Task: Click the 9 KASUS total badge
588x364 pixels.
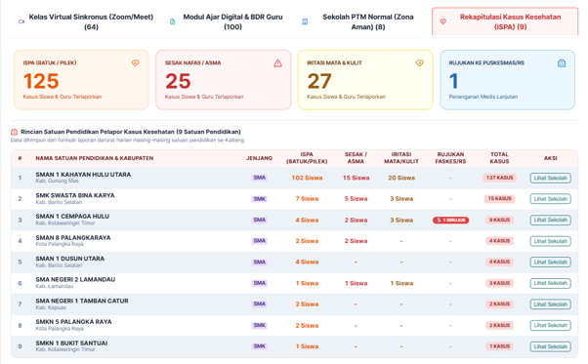Action: coord(499,220)
